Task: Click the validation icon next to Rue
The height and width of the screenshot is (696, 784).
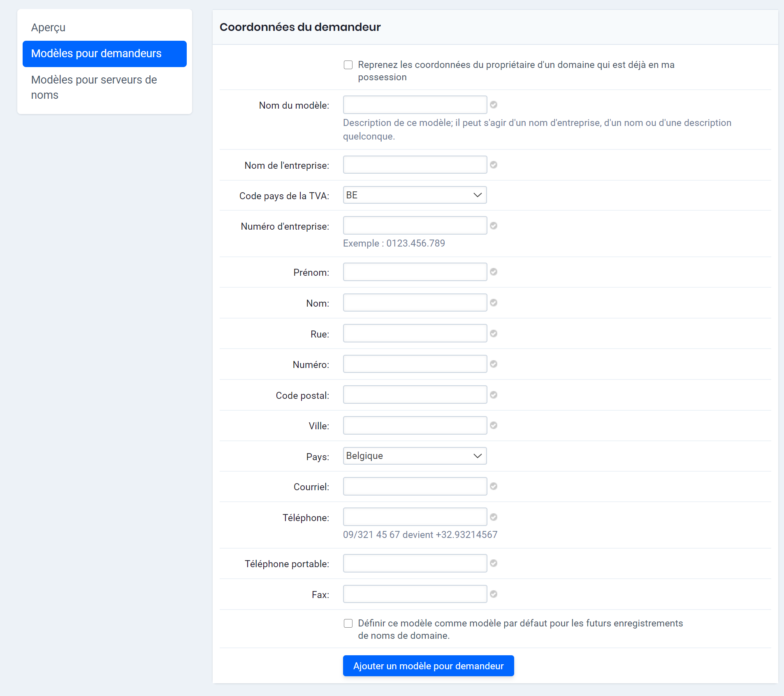Action: coord(494,333)
